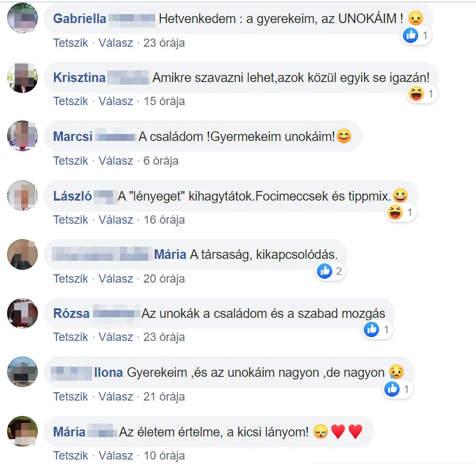The width and height of the screenshot is (476, 464).
Task: Reply to László's comment with Válasz
Action: click(115, 220)
